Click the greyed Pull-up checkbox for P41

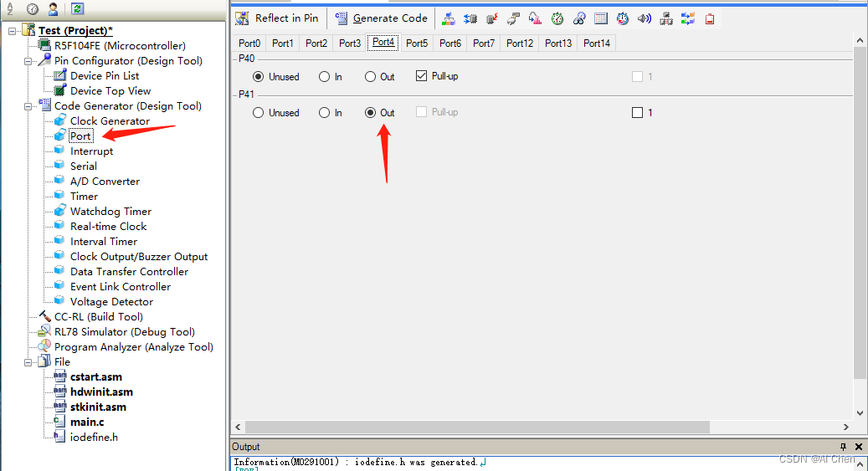tap(421, 112)
